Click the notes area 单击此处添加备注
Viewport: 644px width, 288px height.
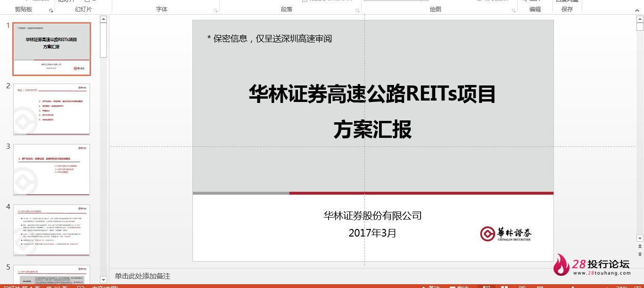[x=142, y=276]
